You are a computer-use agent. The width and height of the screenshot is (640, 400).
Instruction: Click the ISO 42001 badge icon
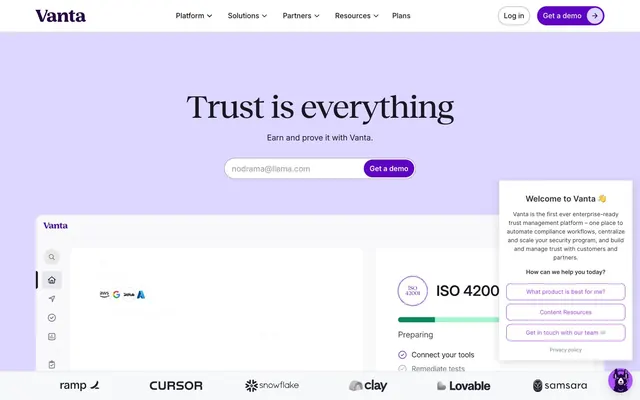(x=413, y=291)
